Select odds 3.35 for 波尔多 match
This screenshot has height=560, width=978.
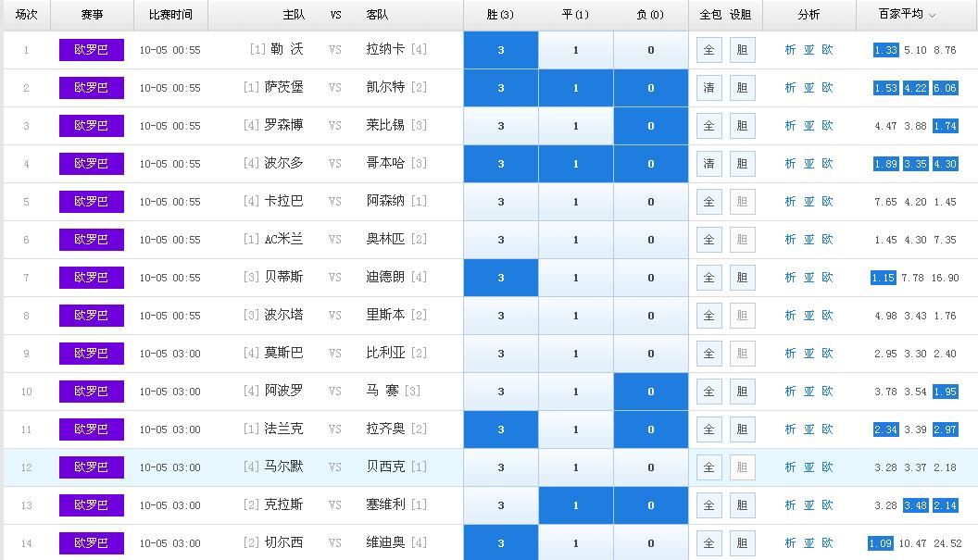pyautogui.click(x=916, y=164)
